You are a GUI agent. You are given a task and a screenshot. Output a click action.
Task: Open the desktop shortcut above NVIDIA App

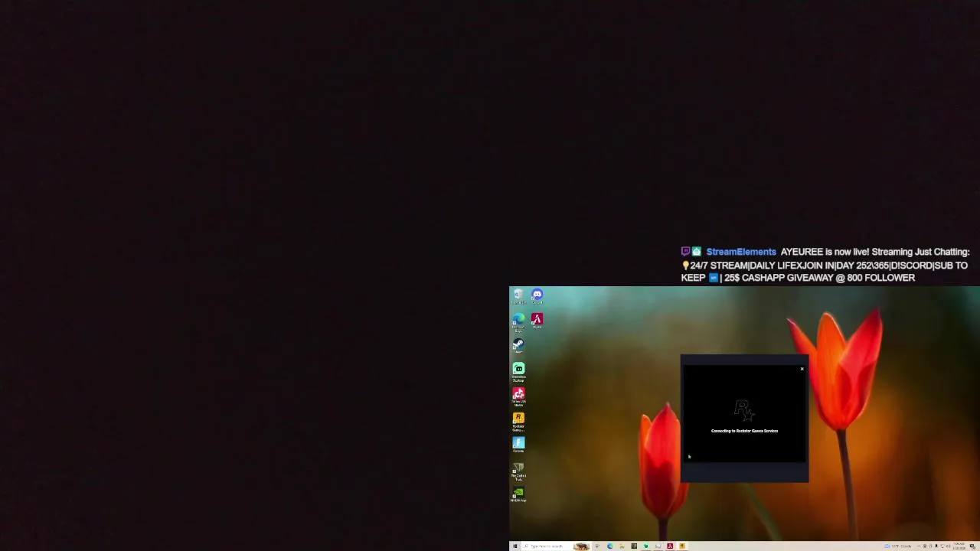click(x=518, y=471)
